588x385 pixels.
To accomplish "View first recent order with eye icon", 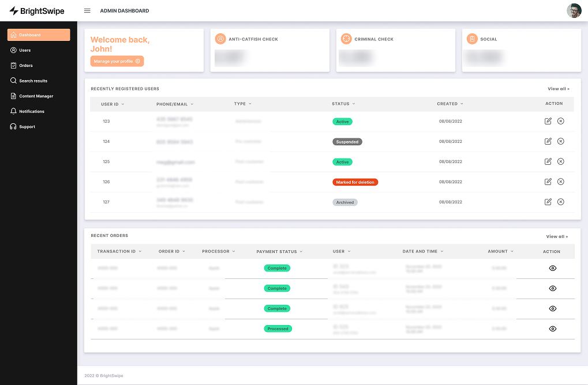I will coord(552,268).
